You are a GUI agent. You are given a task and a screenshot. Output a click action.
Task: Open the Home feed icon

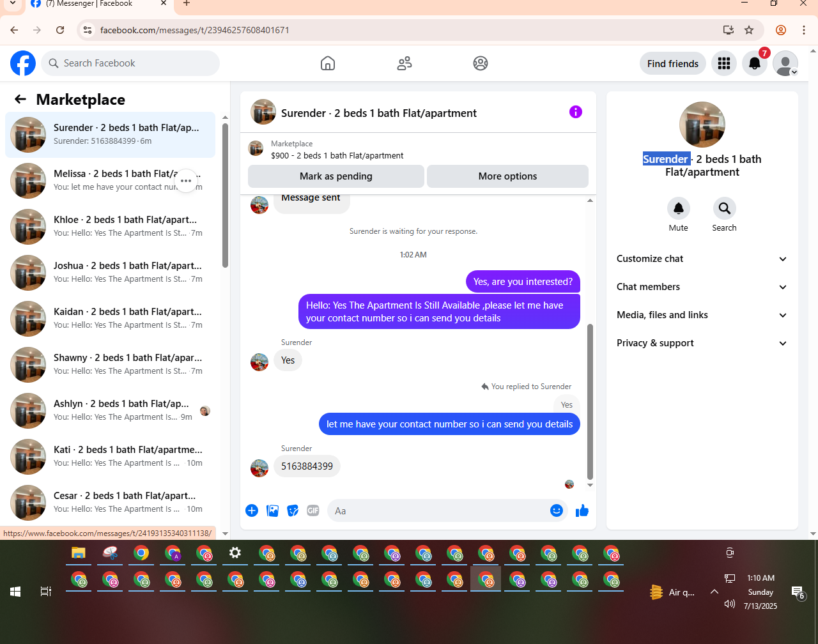click(328, 63)
